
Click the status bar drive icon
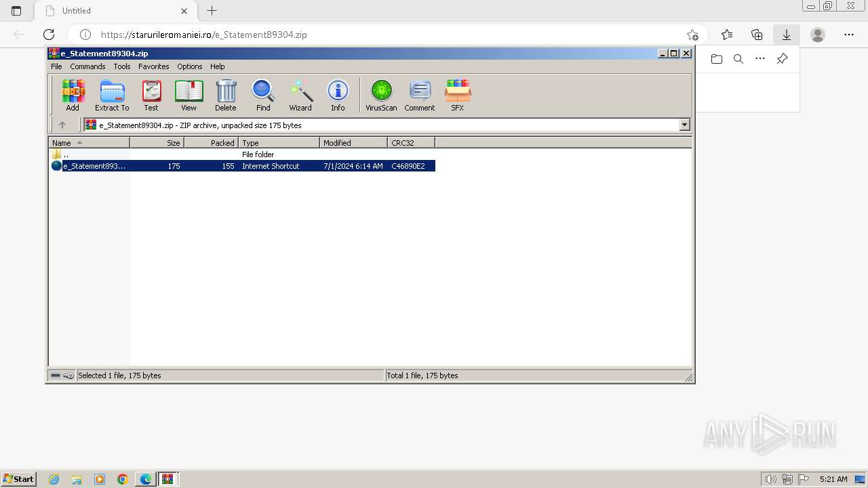56,375
